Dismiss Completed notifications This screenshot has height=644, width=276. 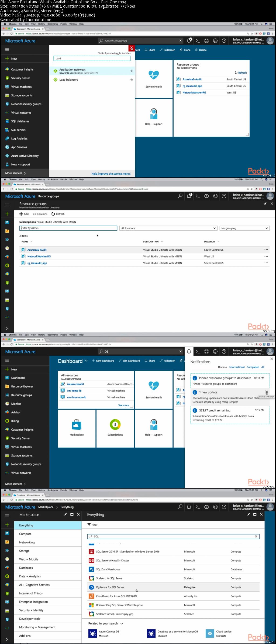tap(253, 367)
